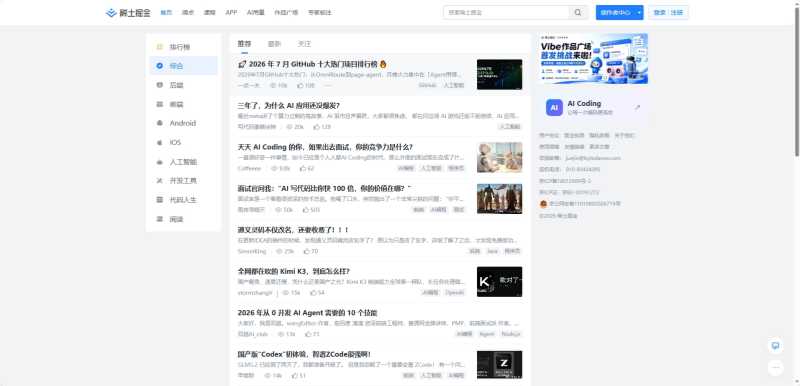Switch to the 最新 tab
800x386 pixels.
point(274,44)
